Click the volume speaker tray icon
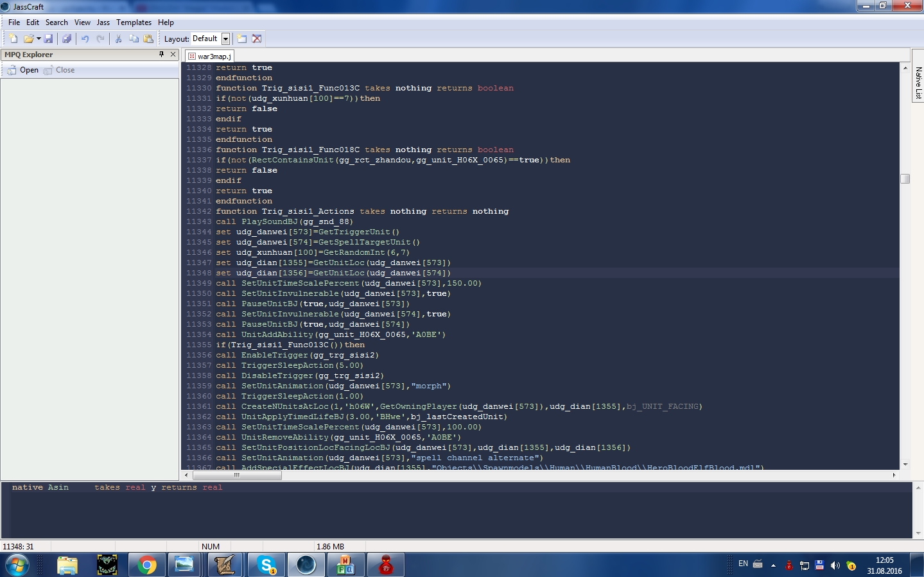 [x=835, y=565]
